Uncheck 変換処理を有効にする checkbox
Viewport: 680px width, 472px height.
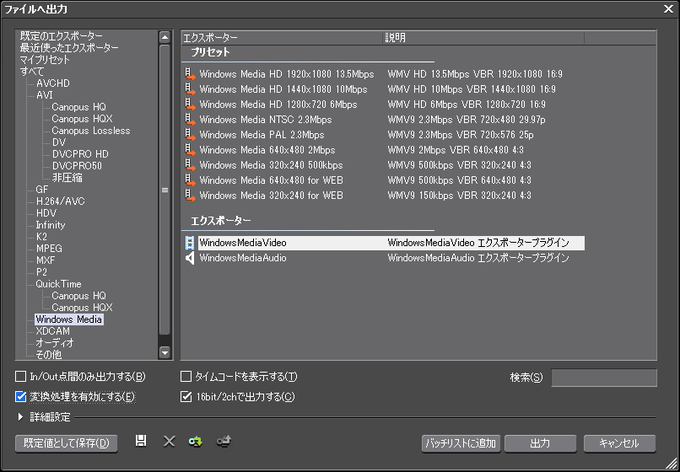coord(20,397)
